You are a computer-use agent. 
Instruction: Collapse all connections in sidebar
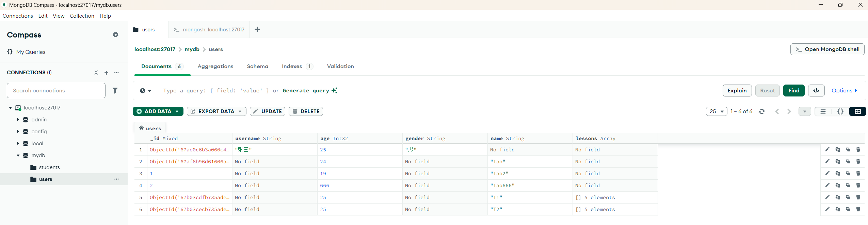[96, 73]
